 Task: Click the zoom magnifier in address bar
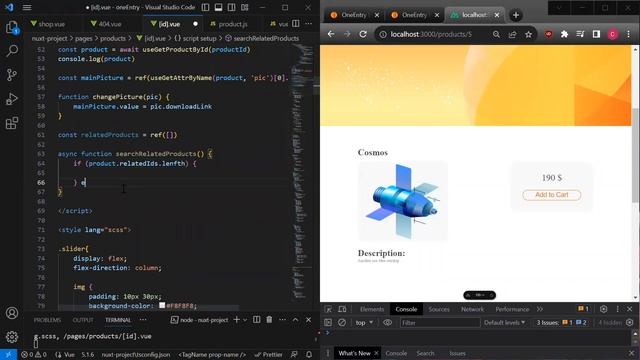click(496, 34)
